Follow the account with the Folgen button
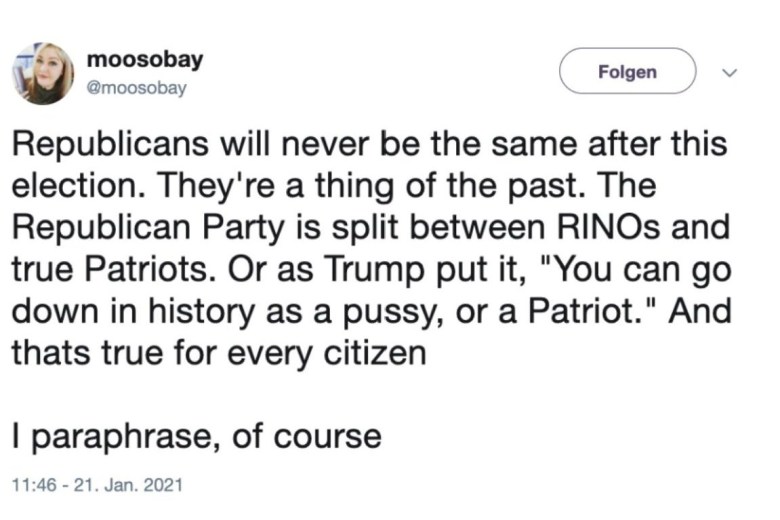This screenshot has width=780, height=520. [x=627, y=71]
